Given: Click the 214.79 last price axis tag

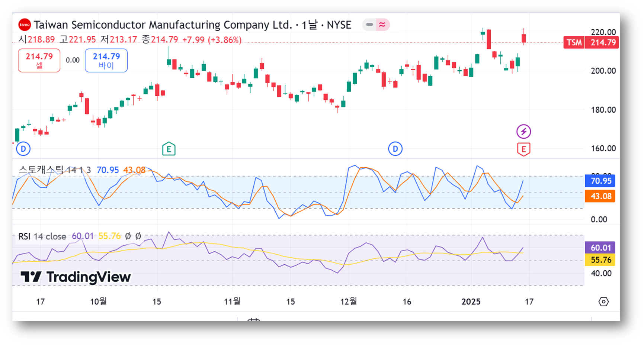Looking at the screenshot, I should pos(602,42).
